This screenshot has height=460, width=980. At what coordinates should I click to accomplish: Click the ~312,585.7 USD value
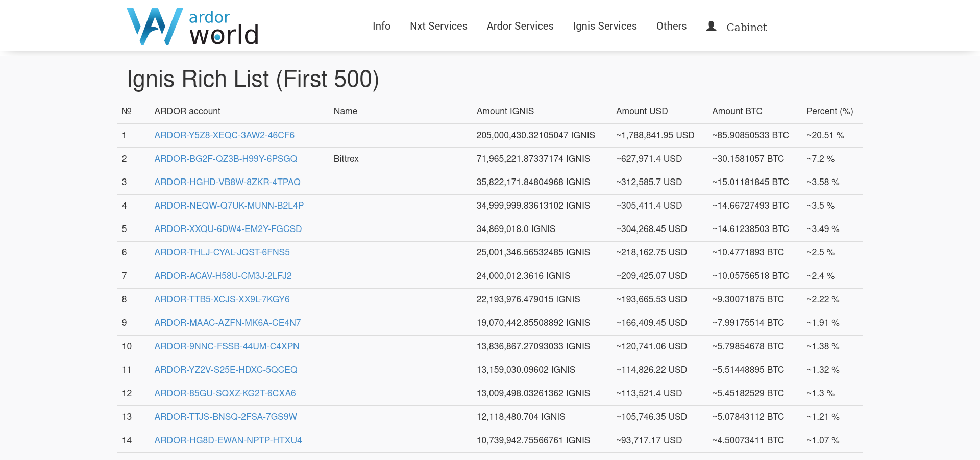[x=649, y=182]
